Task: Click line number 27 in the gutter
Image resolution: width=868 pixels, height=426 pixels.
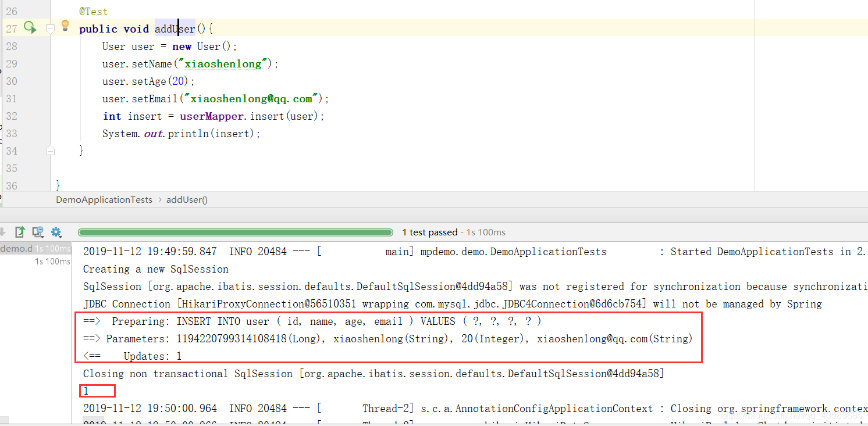Action: click(12, 28)
